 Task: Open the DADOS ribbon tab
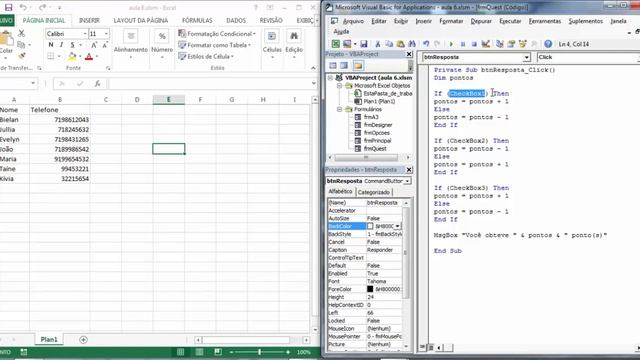point(236,20)
